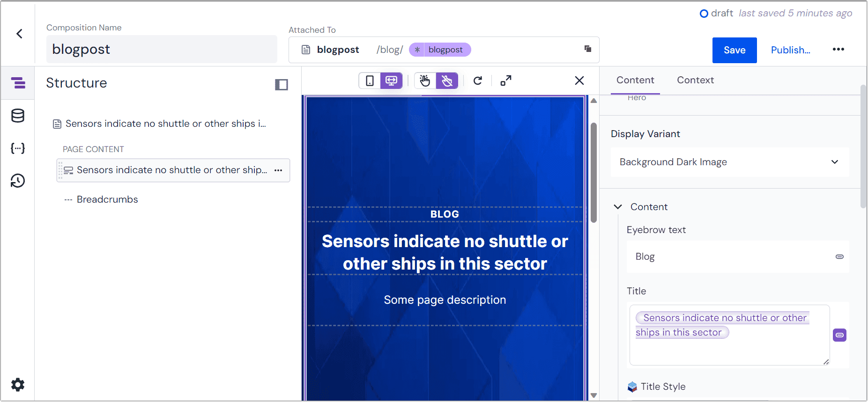Click the PAGE CONTENT slot label
The image size is (868, 402).
(x=93, y=149)
